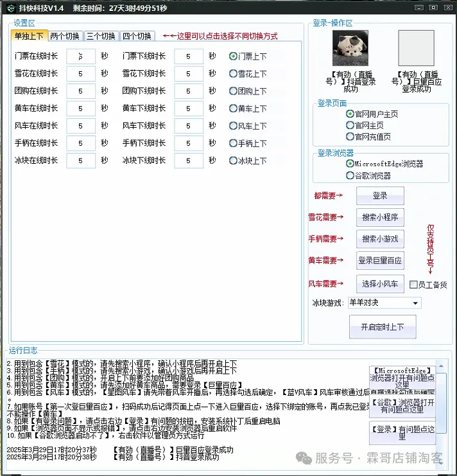Click the 选择小风车 button

[x=380, y=283]
